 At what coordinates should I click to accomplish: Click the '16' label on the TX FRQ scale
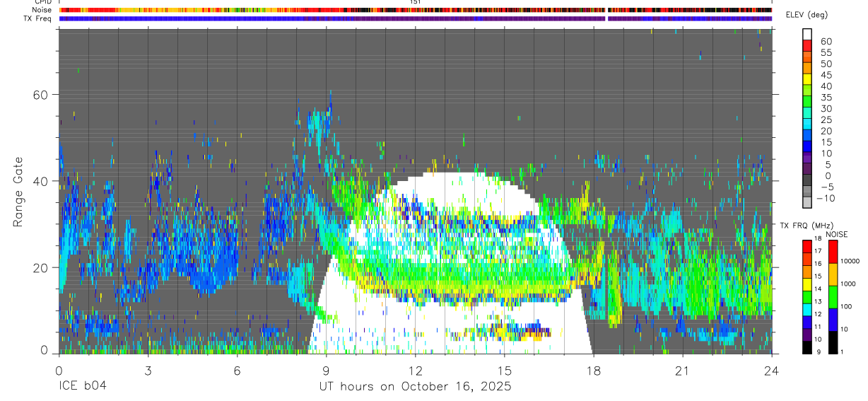pos(818,265)
